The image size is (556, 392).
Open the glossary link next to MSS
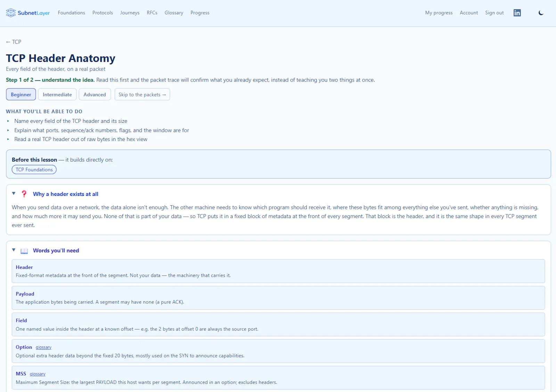point(38,374)
